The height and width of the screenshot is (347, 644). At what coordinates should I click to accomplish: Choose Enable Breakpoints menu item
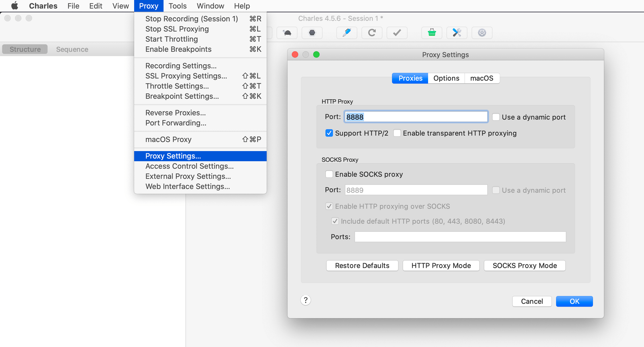(x=200, y=49)
